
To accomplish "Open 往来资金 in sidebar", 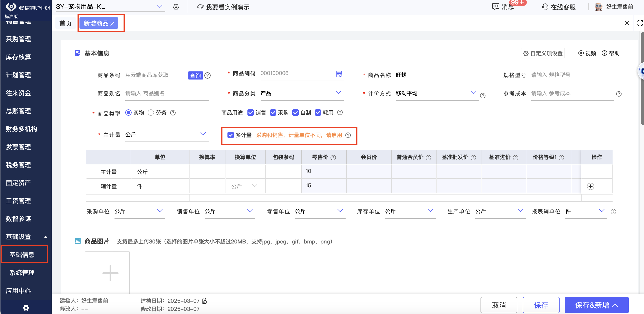I will click(x=18, y=93).
